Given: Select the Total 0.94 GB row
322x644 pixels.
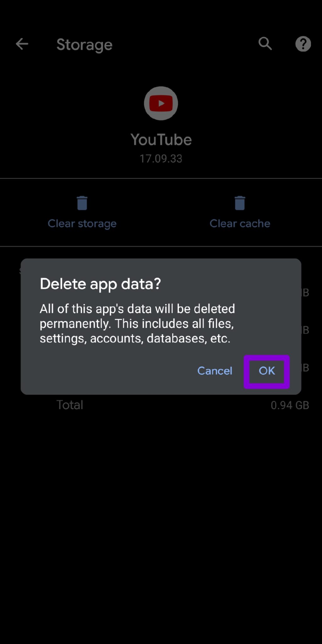Looking at the screenshot, I should pos(161,405).
